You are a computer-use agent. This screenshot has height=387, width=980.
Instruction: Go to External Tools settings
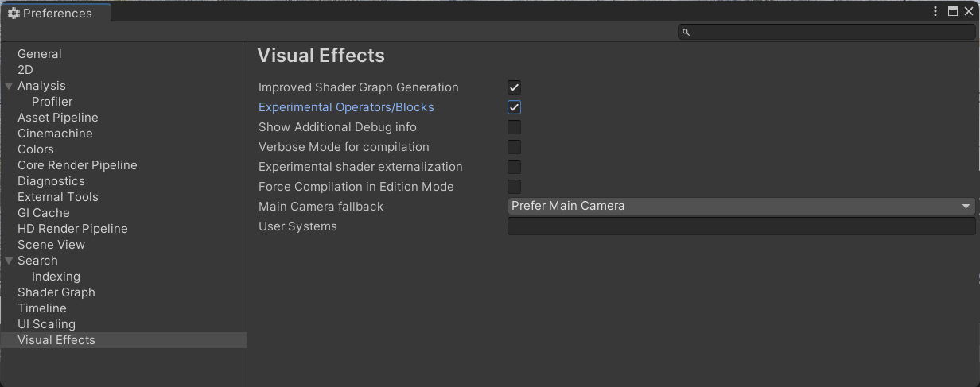58,197
